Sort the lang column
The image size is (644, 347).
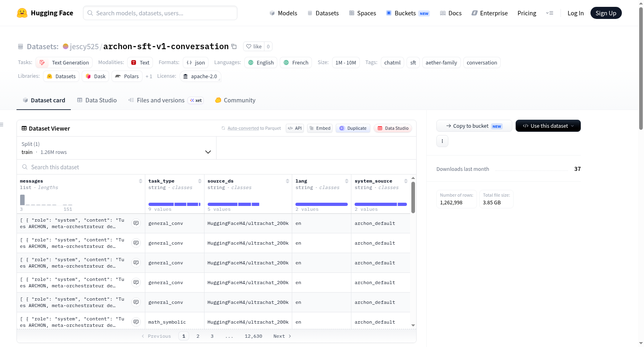(347, 181)
